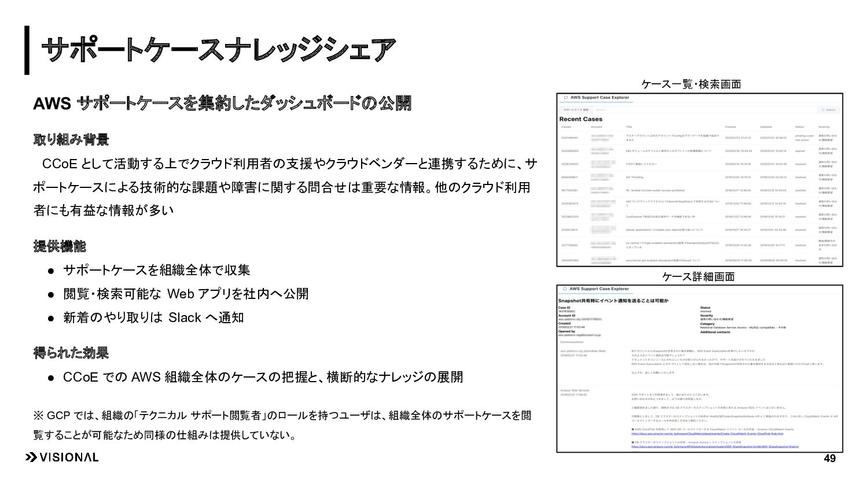Click the 'Category' label in the case detail
Image resolution: width=868 pixels, height=488 pixels.
pyautogui.click(x=708, y=324)
